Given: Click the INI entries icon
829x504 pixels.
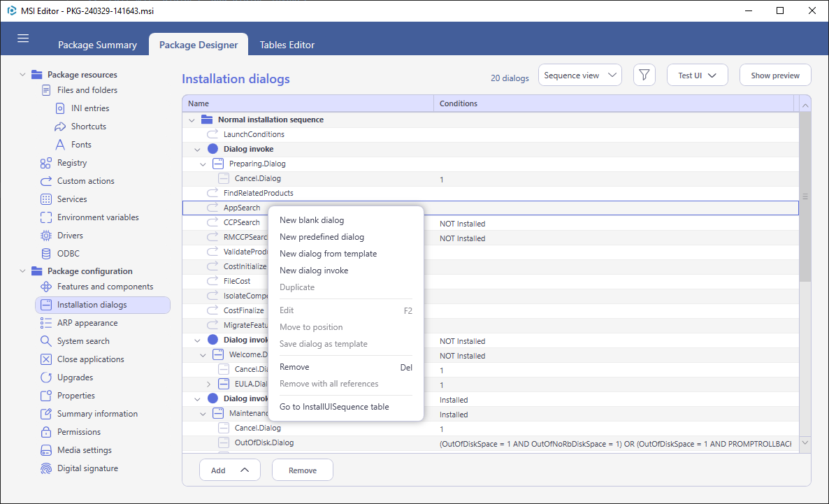Looking at the screenshot, I should (x=60, y=108).
